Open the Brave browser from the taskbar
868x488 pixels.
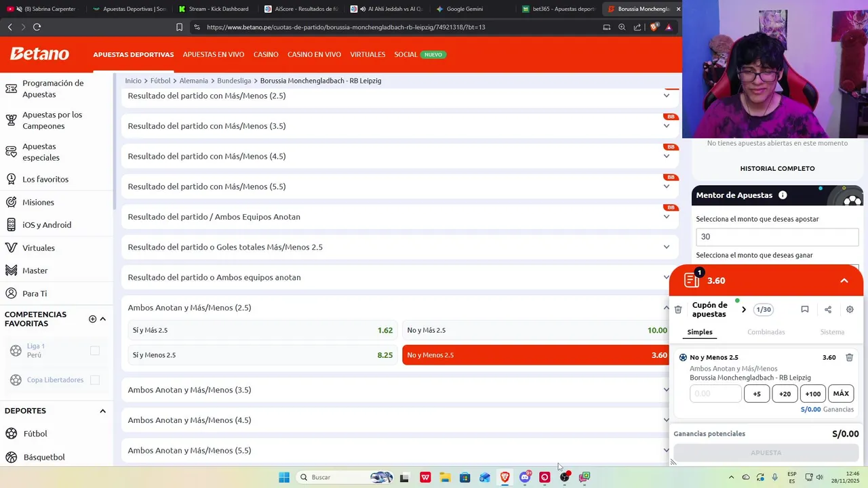(505, 477)
